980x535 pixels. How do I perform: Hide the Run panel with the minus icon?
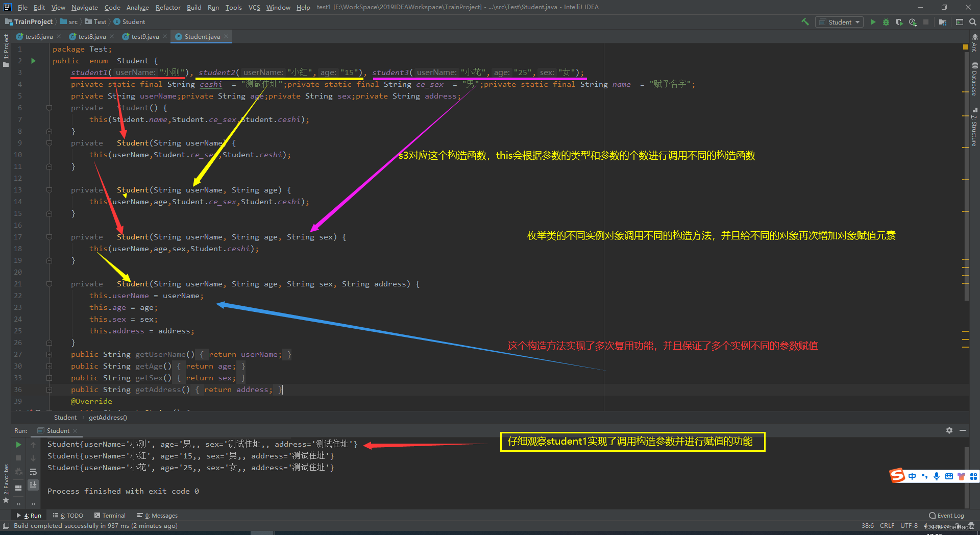(x=963, y=430)
